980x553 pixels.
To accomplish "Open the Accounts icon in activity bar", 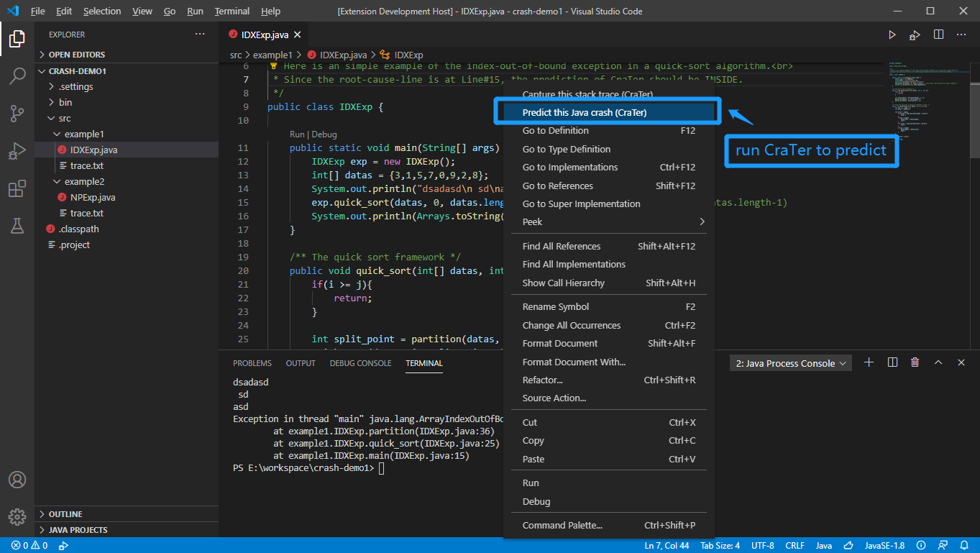I will coord(17,480).
